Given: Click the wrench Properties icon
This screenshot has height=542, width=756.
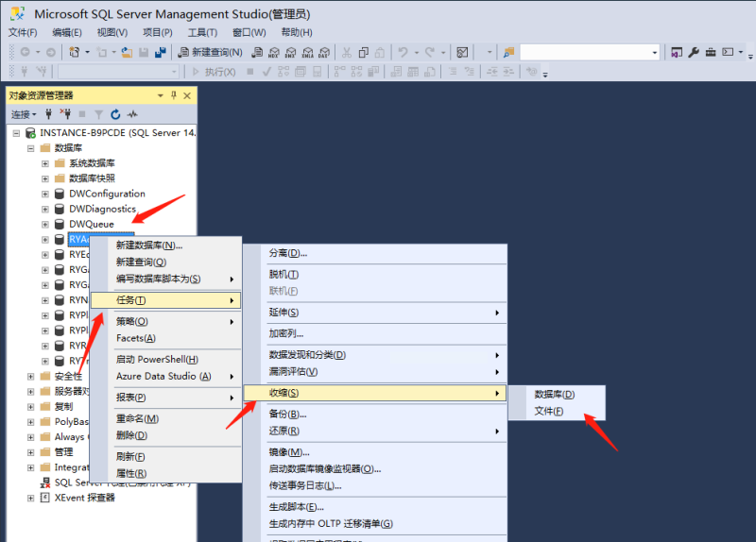Looking at the screenshot, I should (x=694, y=52).
